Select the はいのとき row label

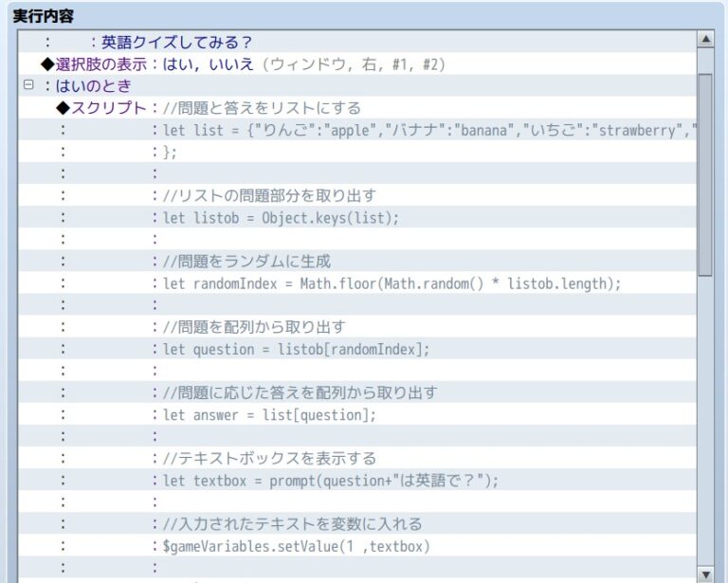point(93,85)
